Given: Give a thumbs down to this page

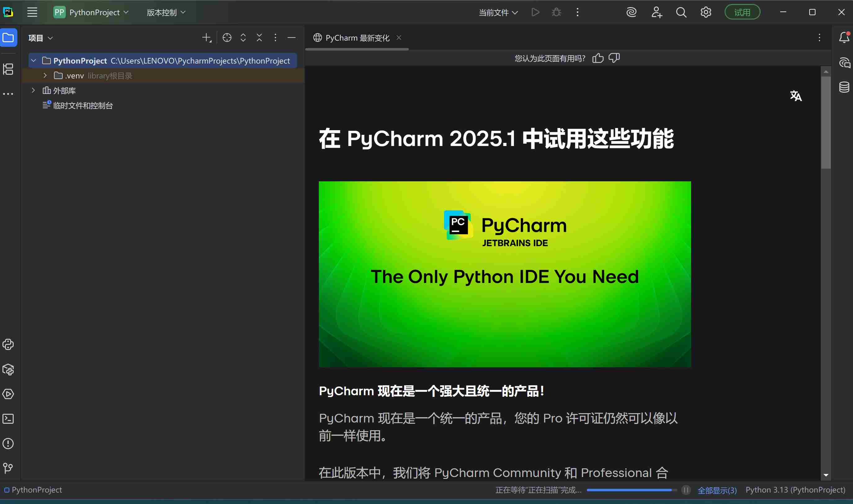Looking at the screenshot, I should (614, 58).
